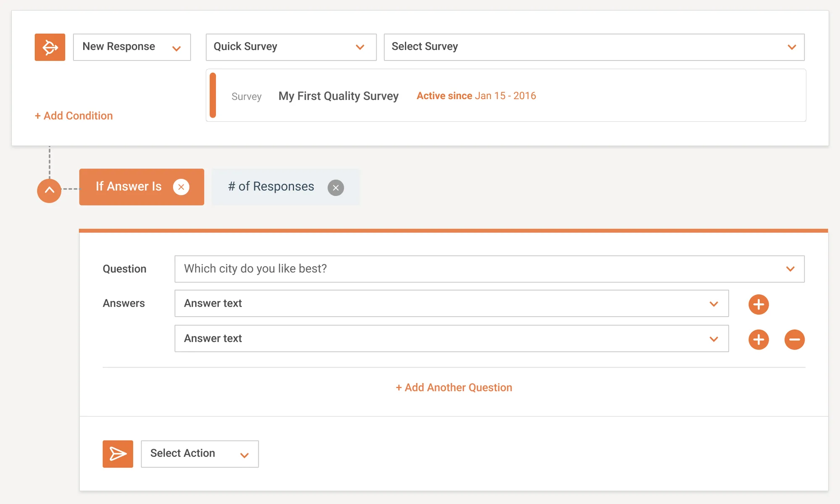The image size is (840, 504).
Task: Open the Quick Survey dropdown
Action: 291,47
